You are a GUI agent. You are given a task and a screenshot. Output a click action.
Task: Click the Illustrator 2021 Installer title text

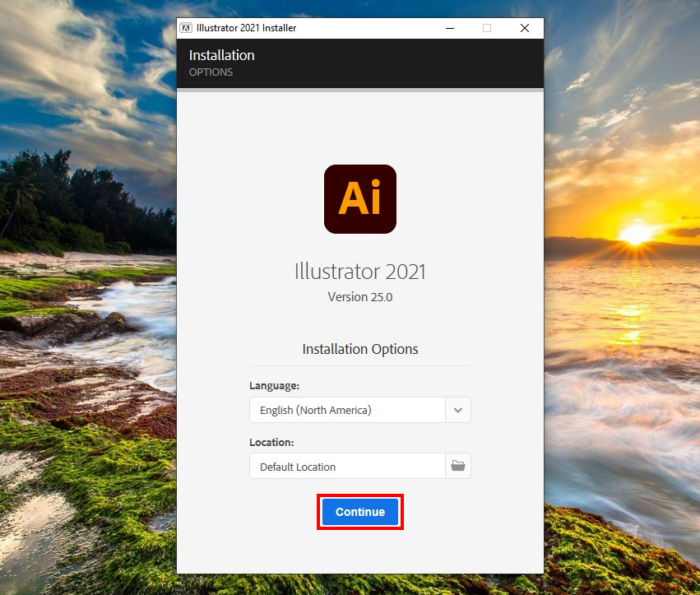point(246,28)
